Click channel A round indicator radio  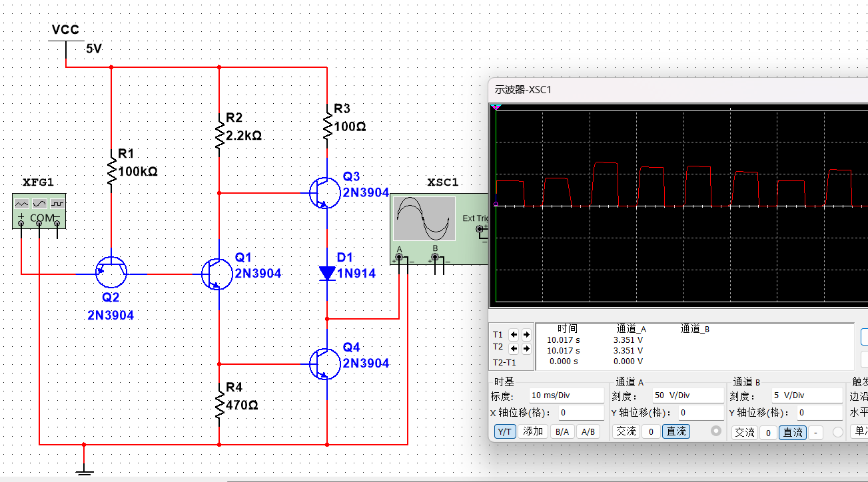716,431
